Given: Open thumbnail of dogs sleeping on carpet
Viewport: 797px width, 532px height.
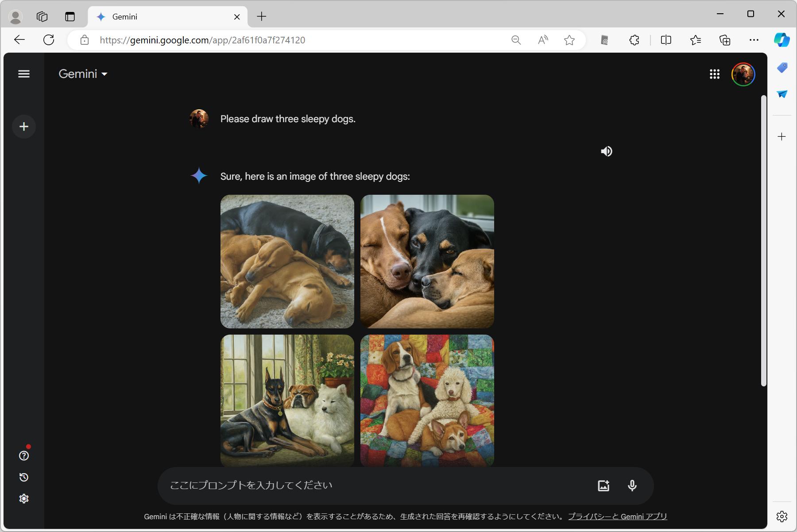Looking at the screenshot, I should point(287,262).
